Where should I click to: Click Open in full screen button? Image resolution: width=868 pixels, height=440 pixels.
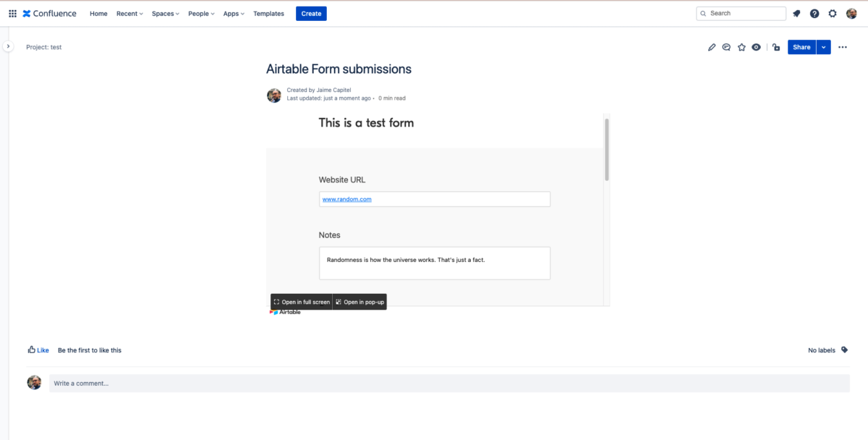tap(302, 302)
